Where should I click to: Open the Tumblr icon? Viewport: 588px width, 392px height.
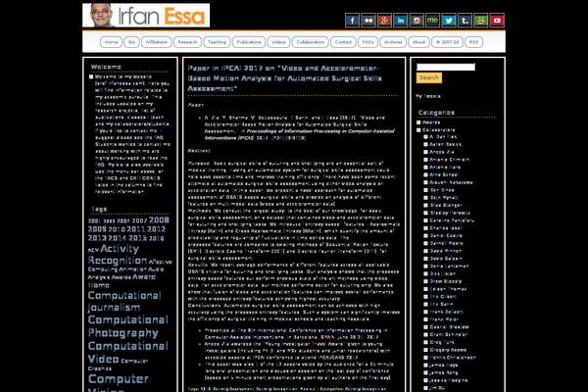click(x=465, y=21)
